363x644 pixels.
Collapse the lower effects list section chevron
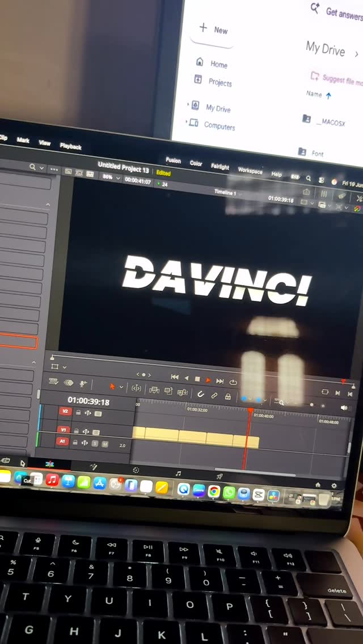click(33, 363)
